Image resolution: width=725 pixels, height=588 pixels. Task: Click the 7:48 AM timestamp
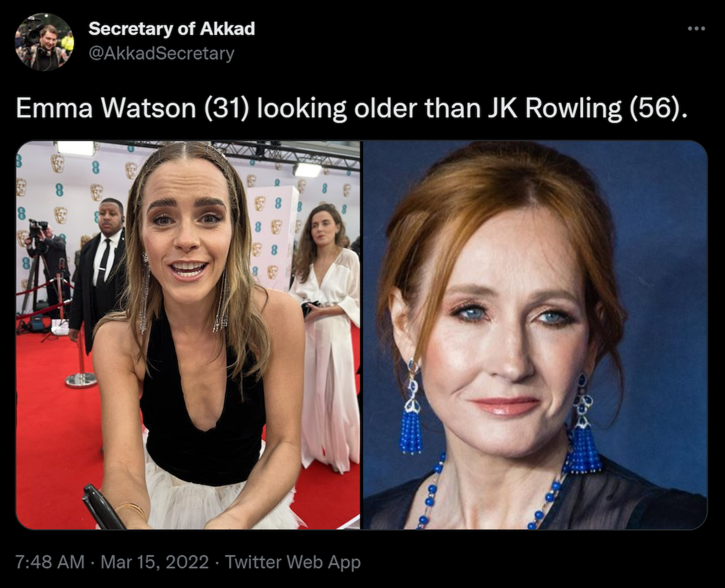coord(50,561)
